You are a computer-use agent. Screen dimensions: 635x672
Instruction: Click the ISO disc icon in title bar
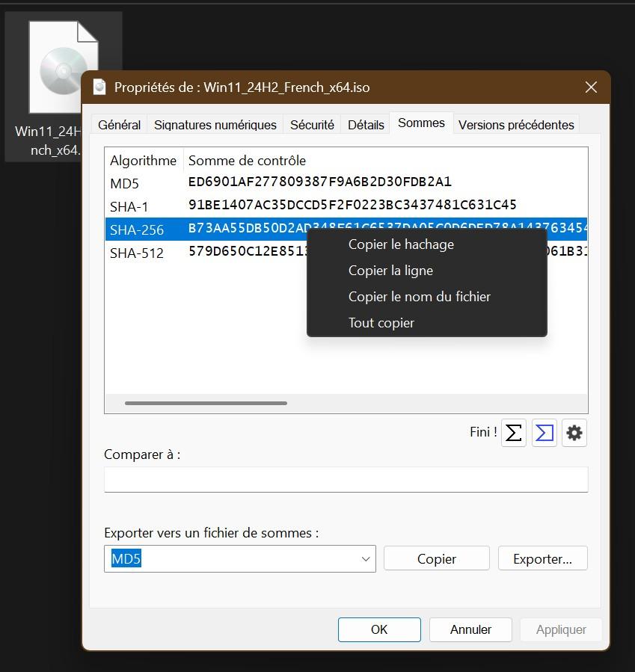click(x=99, y=87)
